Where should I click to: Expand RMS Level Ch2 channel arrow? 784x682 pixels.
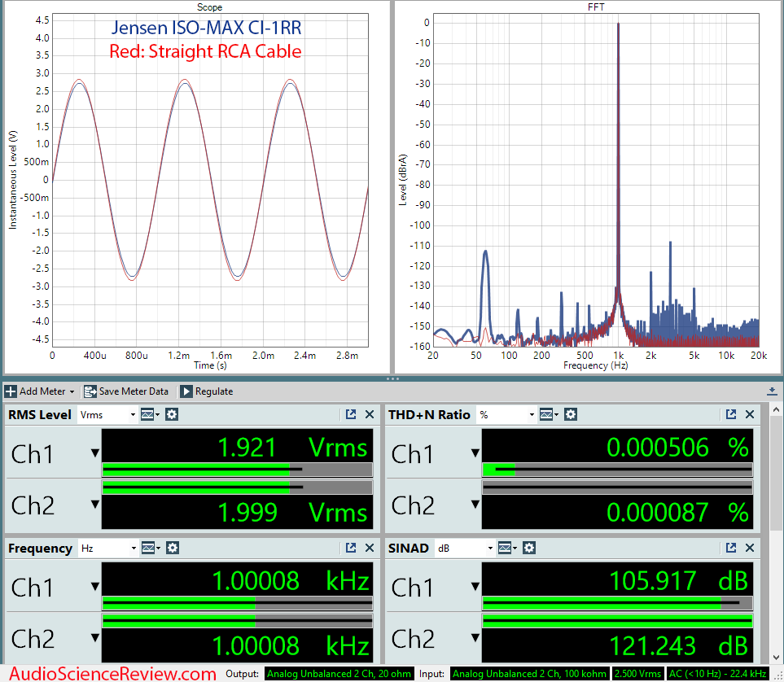coord(95,504)
